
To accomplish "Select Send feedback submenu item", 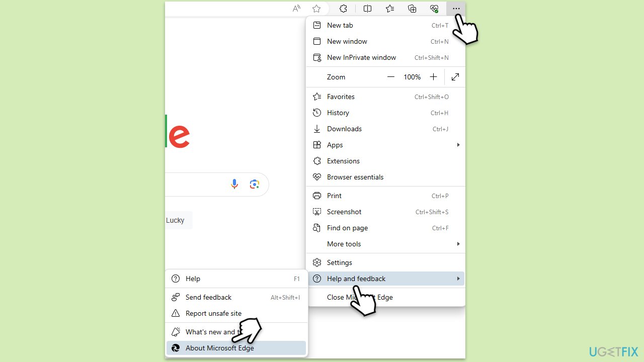I will 236,297.
